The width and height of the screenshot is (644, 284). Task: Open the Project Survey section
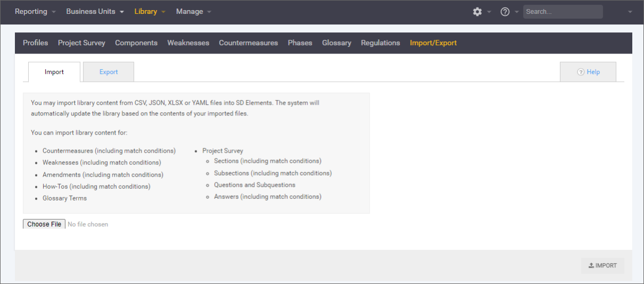(81, 43)
